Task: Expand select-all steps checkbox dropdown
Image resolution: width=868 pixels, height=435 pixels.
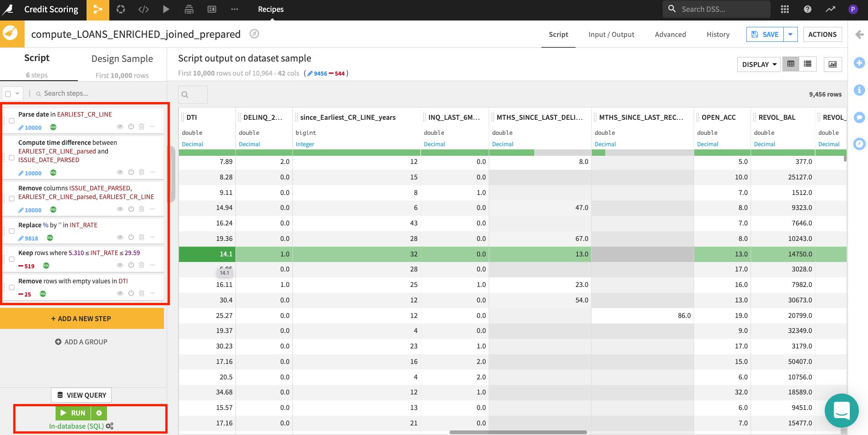Action: (17, 94)
